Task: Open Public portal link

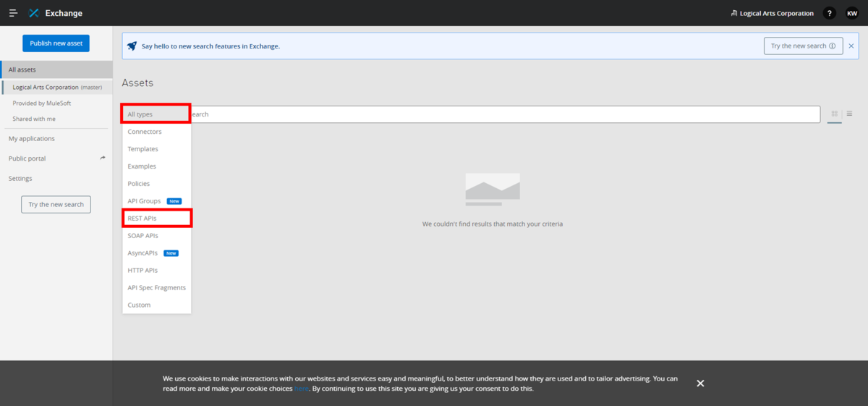Action: tap(27, 158)
